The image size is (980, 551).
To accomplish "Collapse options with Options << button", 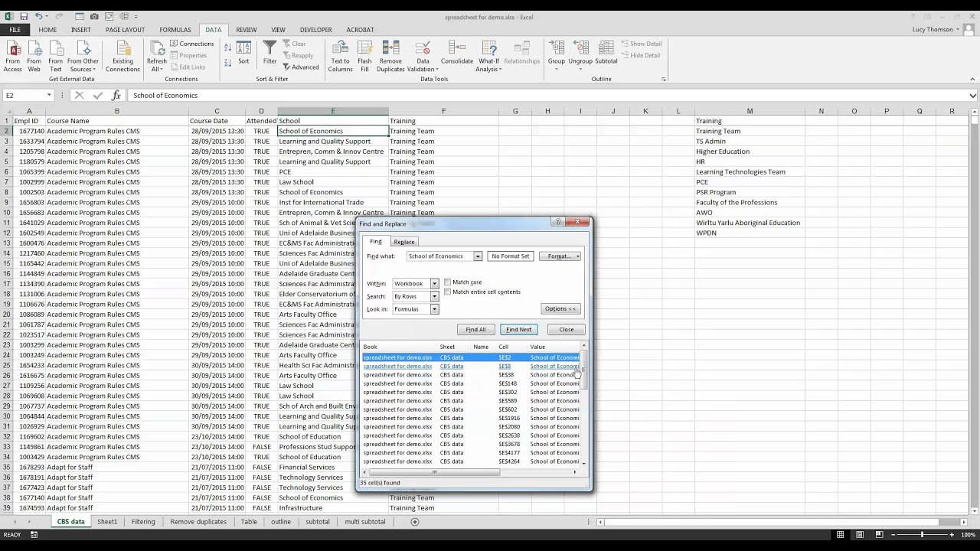I will 560,309.
